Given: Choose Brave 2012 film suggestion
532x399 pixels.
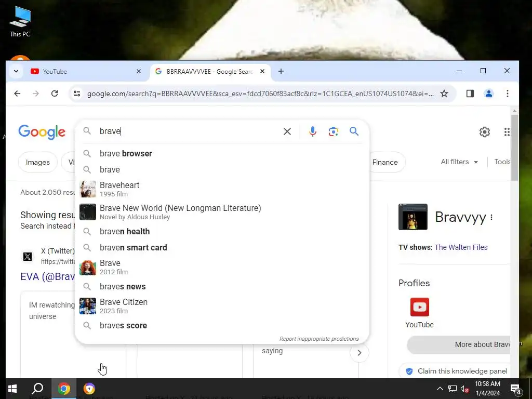Looking at the screenshot, I should 222,267.
